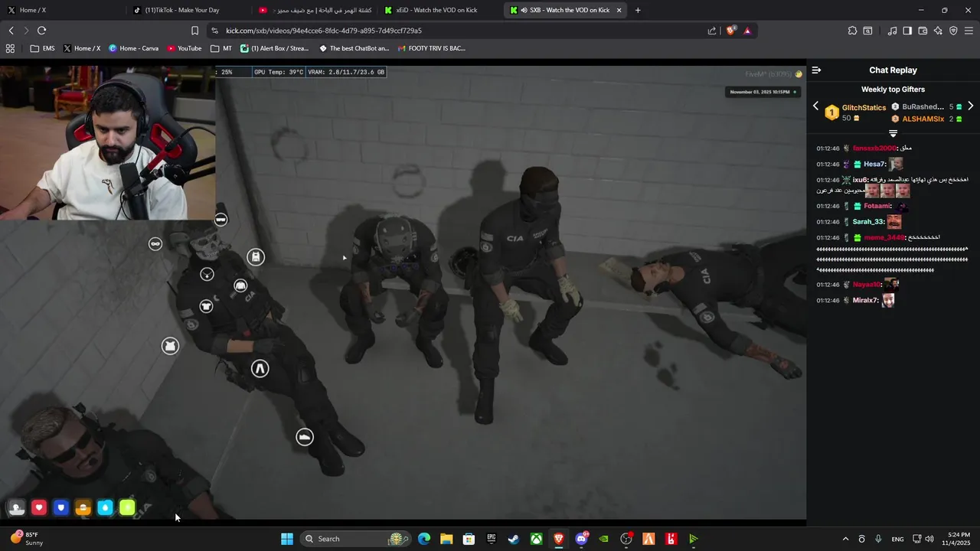
Task: Click the green stamina HUD icon
Action: 127,507
